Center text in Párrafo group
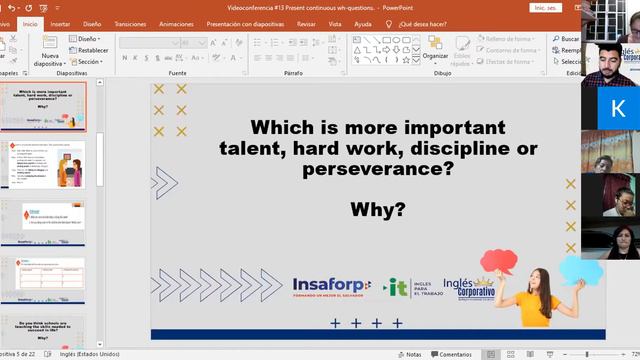The height and width of the screenshot is (360, 640). click(269, 58)
